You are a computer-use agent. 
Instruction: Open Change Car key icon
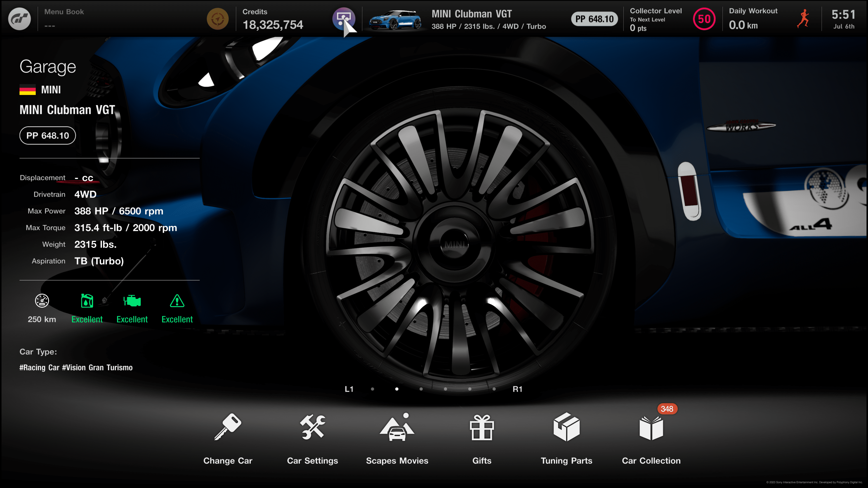click(228, 427)
